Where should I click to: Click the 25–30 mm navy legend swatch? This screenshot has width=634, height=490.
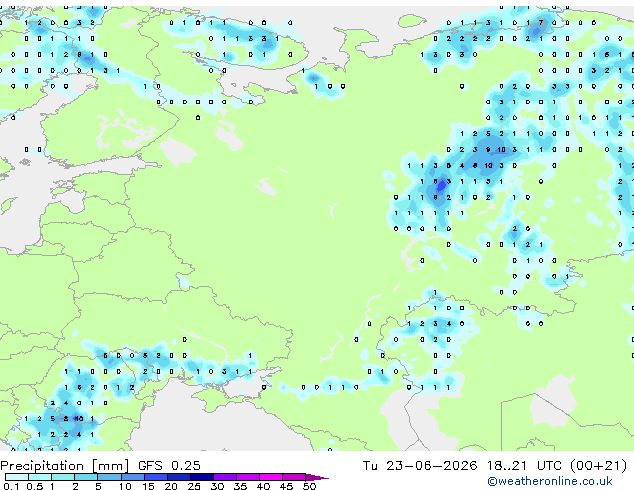(201, 477)
